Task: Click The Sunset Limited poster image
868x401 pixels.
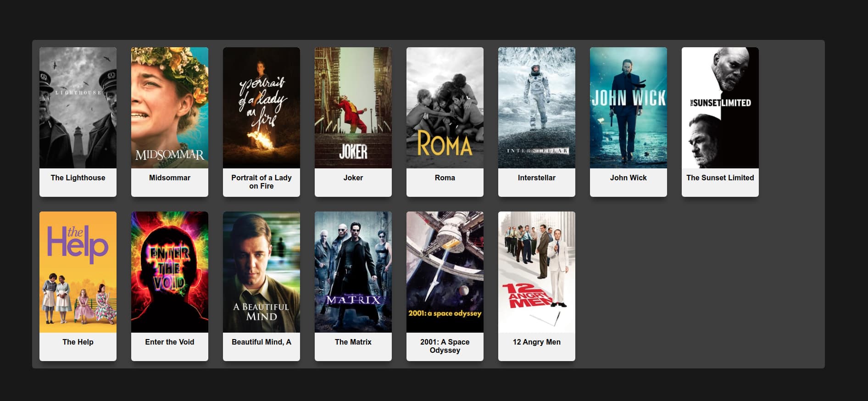Action: [x=720, y=108]
